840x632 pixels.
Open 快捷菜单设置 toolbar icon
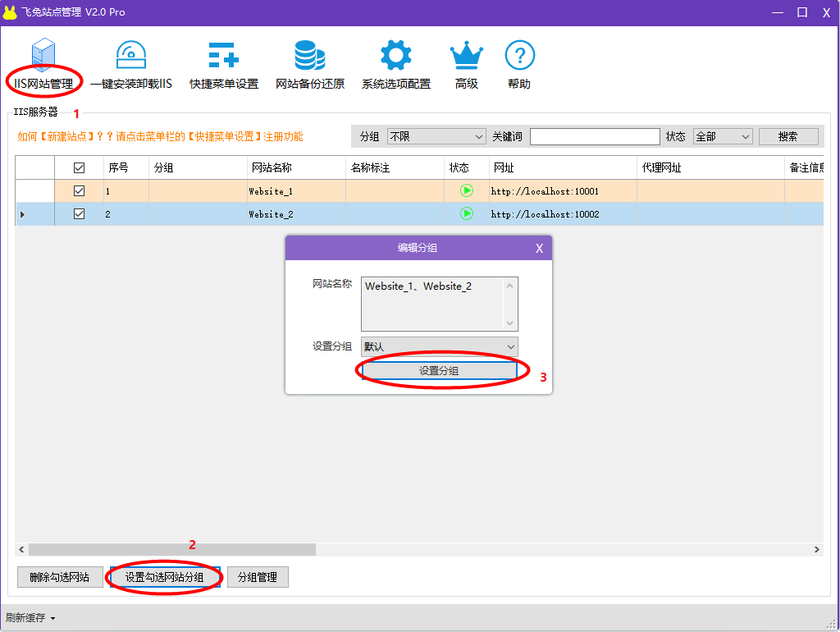pos(223,56)
